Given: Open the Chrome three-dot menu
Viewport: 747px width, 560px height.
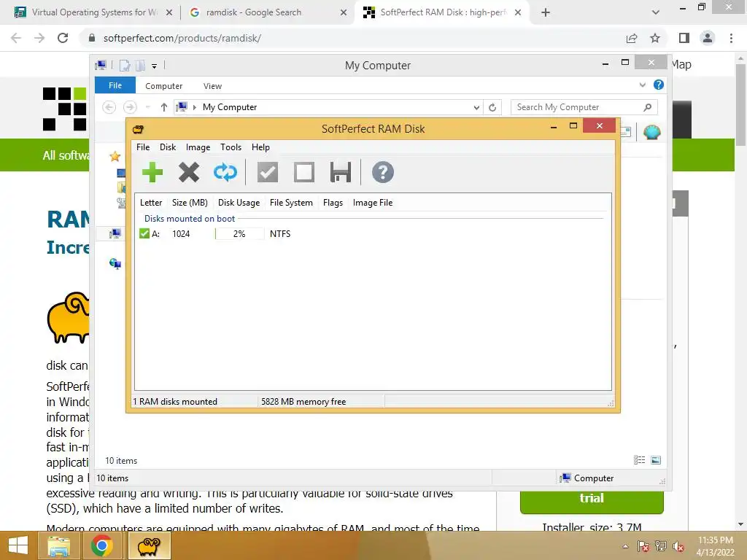Looking at the screenshot, I should pos(731,38).
